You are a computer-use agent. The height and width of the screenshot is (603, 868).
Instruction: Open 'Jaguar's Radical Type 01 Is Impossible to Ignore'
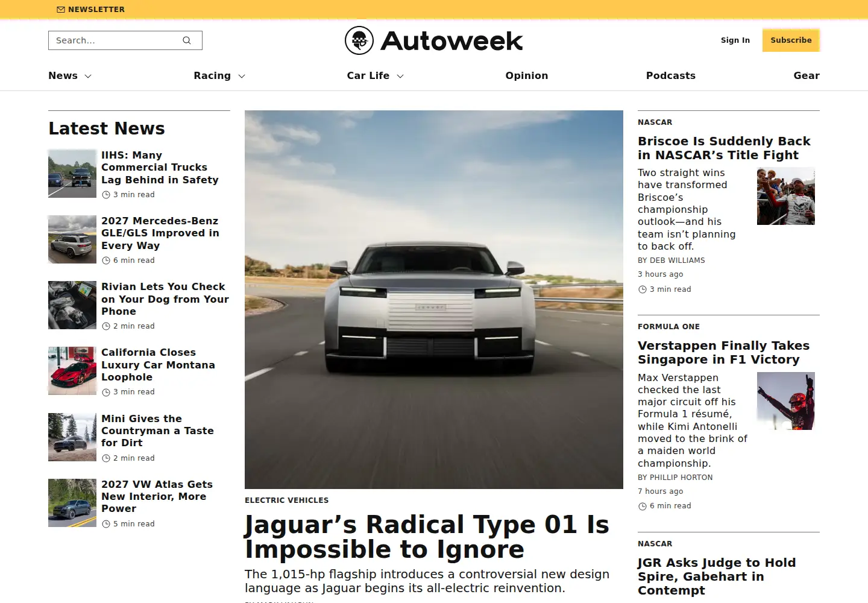point(427,537)
